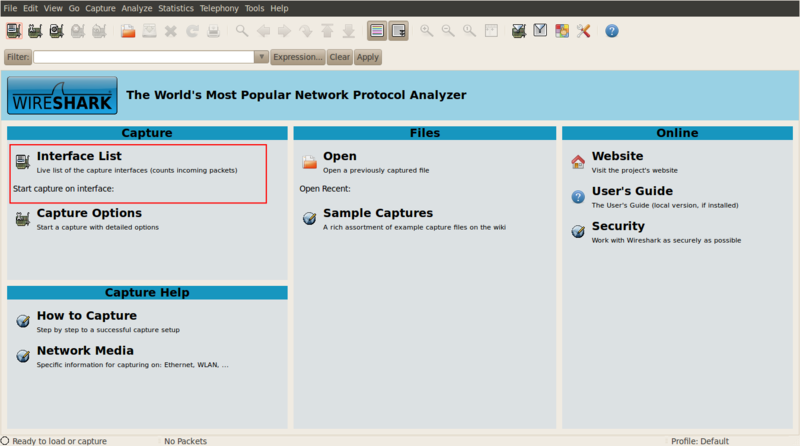Screen dimensions: 800x446
Task: Open the Help menu
Action: (x=279, y=8)
